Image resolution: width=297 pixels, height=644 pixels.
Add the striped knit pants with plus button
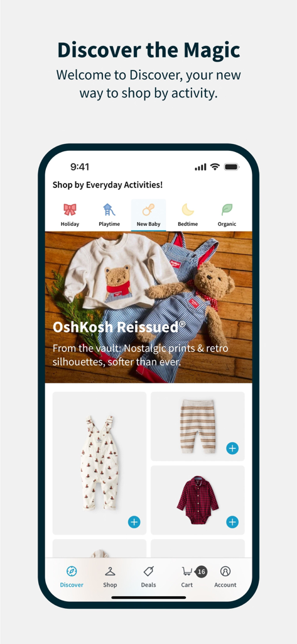pos(232,448)
